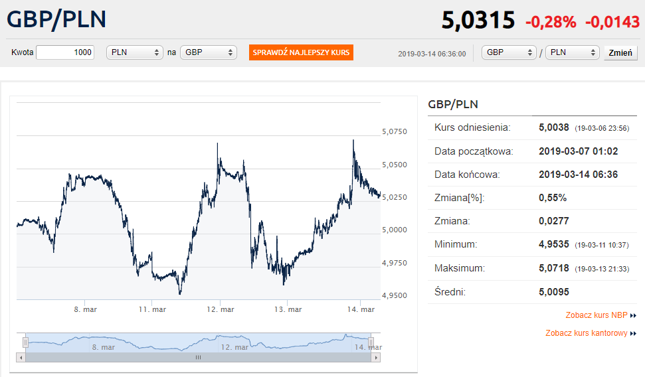Click the 12. mar area in navigator preview

tap(234, 347)
